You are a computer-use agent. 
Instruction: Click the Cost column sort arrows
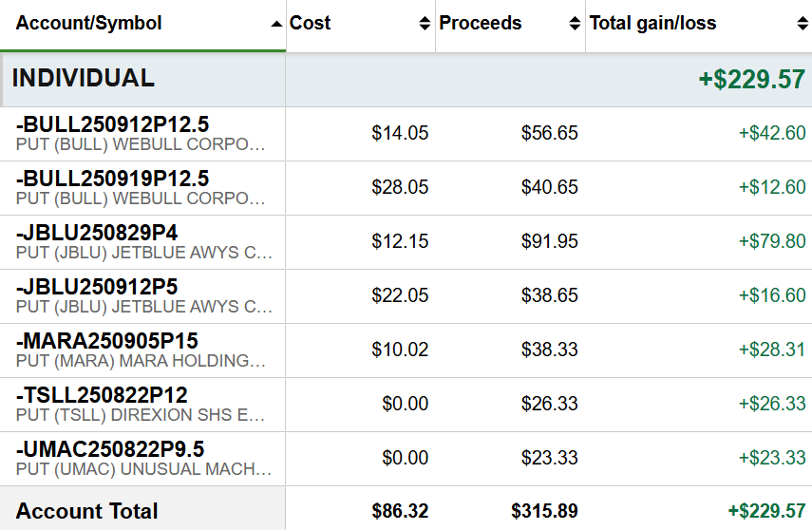point(425,24)
